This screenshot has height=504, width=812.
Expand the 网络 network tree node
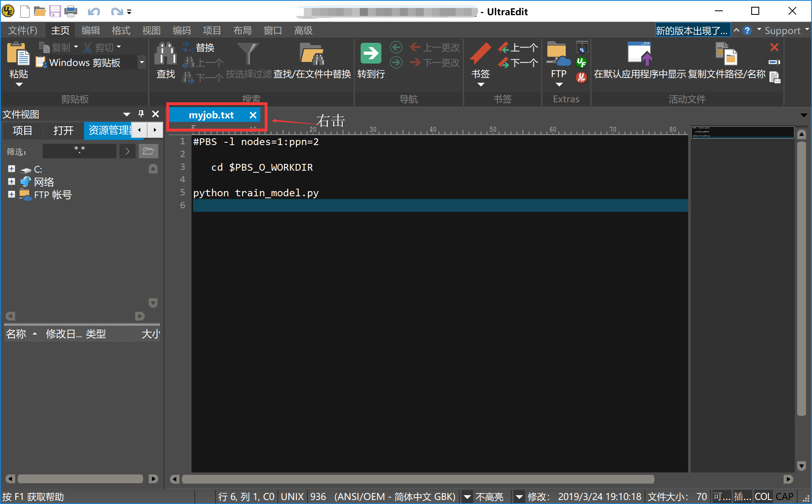point(12,181)
